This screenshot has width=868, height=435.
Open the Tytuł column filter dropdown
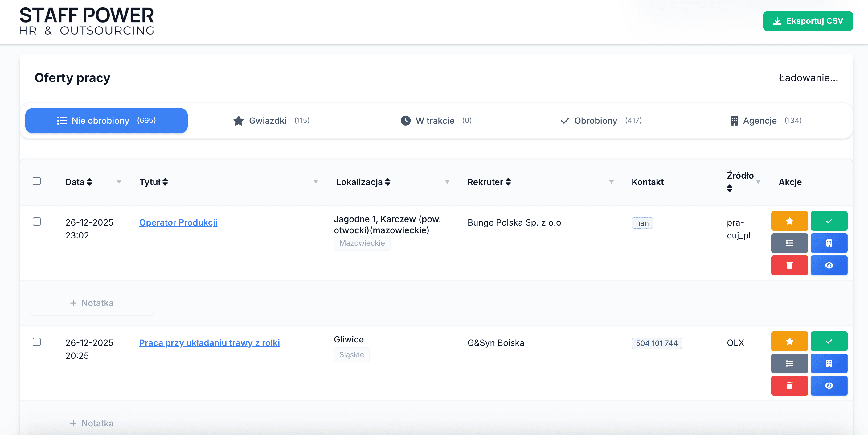(x=316, y=182)
